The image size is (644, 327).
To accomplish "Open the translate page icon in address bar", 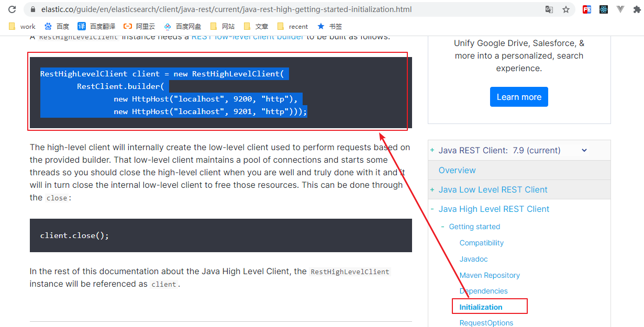I will [x=549, y=9].
